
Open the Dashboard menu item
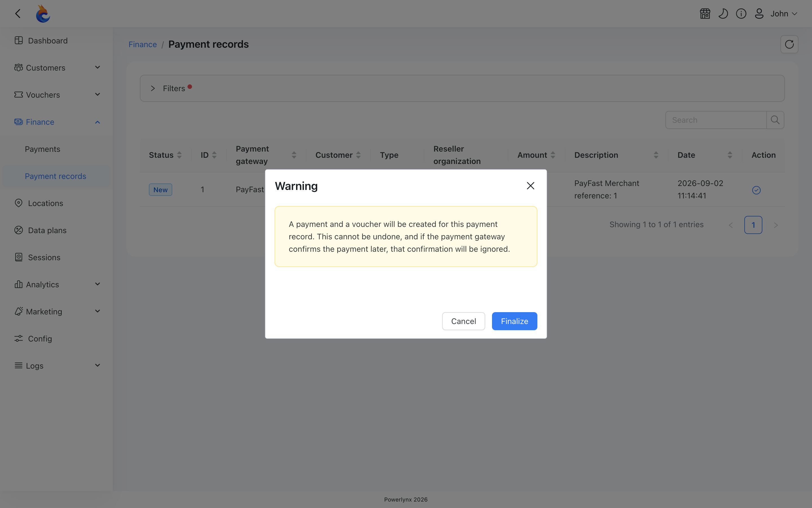[x=56, y=41]
